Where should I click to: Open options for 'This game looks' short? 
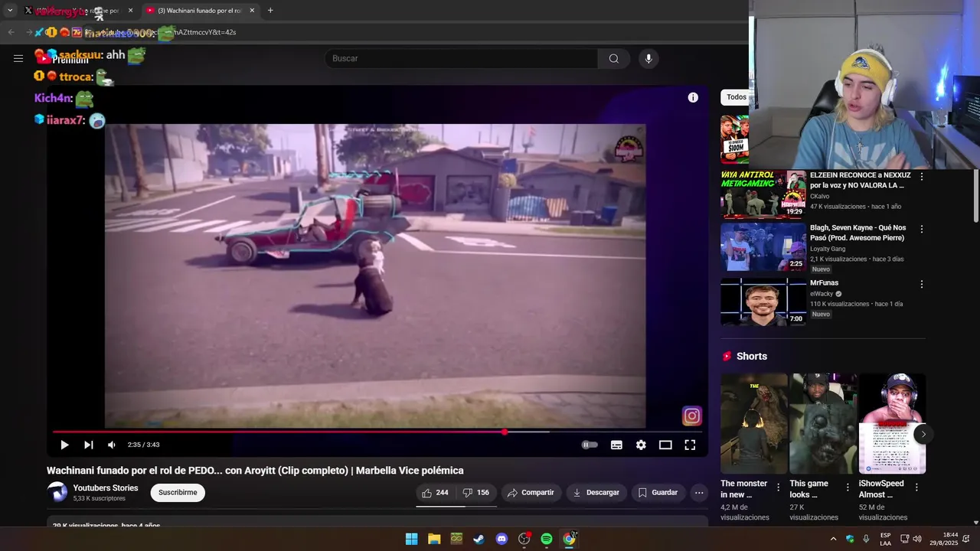847,487
